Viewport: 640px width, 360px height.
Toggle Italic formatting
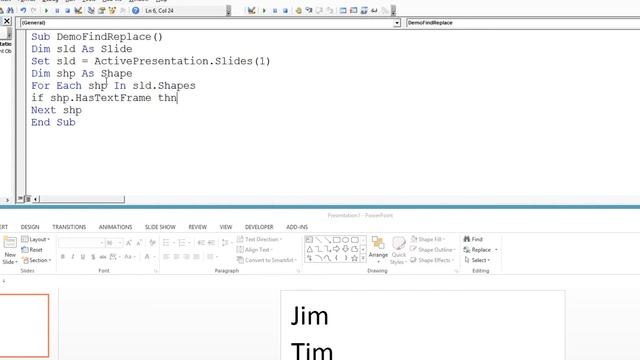(x=73, y=257)
